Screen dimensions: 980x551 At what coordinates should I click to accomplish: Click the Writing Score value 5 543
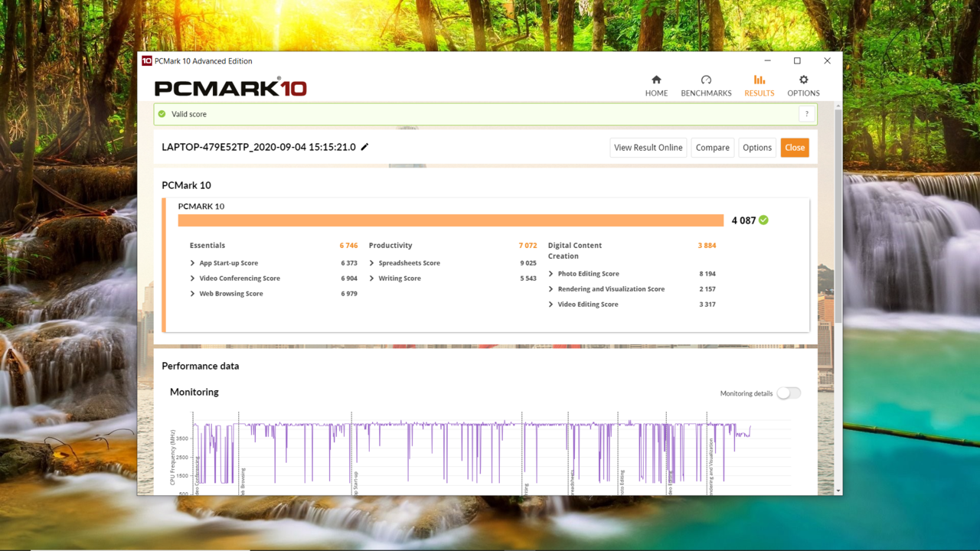[528, 279]
